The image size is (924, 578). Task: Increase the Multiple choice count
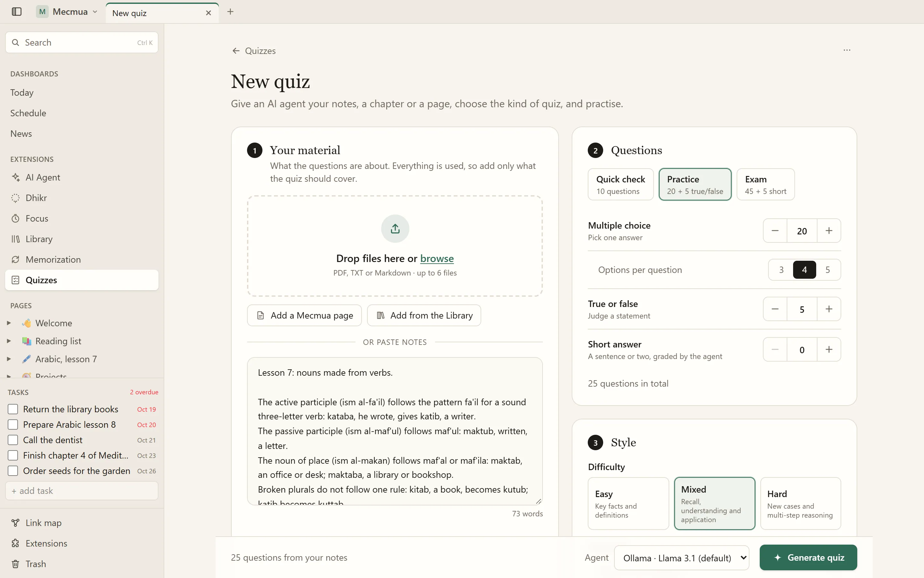click(x=829, y=231)
